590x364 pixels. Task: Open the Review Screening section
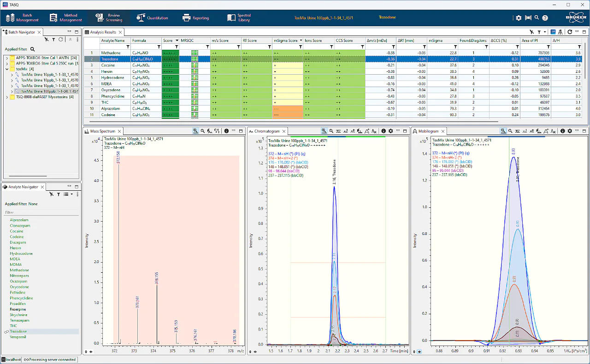109,18
